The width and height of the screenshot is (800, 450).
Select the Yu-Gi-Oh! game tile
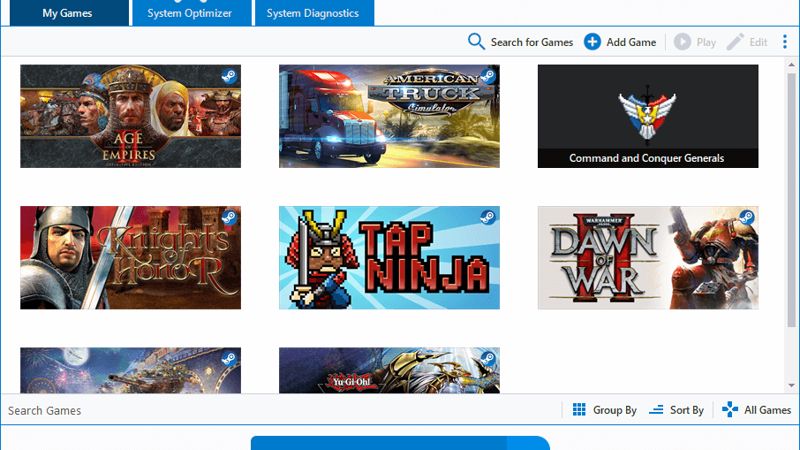389,370
